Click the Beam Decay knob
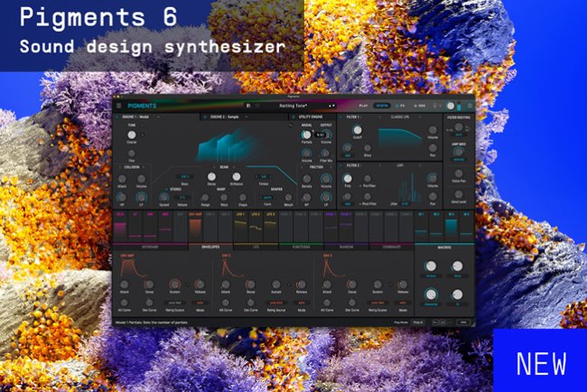This screenshot has height=392, width=587. tap(211, 176)
